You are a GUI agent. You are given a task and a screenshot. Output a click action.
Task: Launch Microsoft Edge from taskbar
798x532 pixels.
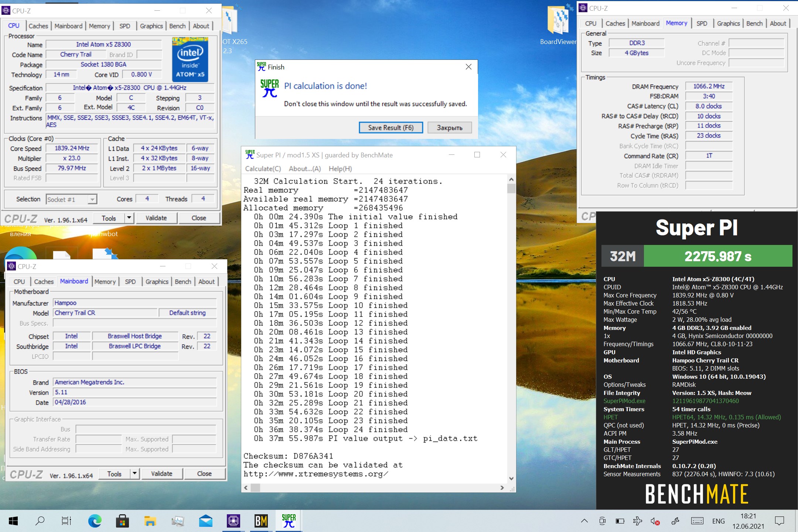95,521
